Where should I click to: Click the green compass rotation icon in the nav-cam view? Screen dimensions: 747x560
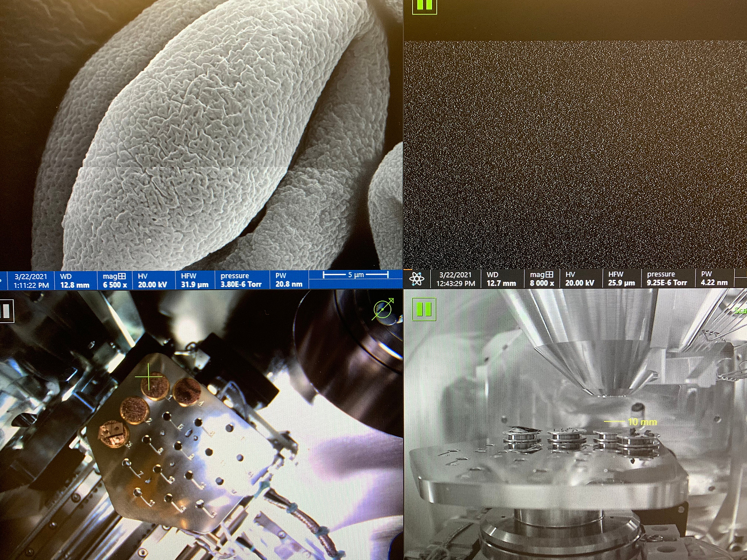[384, 310]
